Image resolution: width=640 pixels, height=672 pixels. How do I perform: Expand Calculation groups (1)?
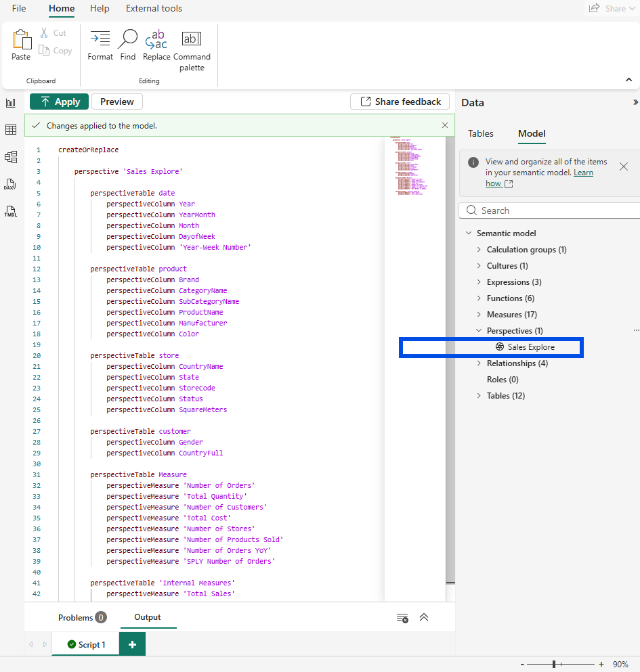pos(479,250)
